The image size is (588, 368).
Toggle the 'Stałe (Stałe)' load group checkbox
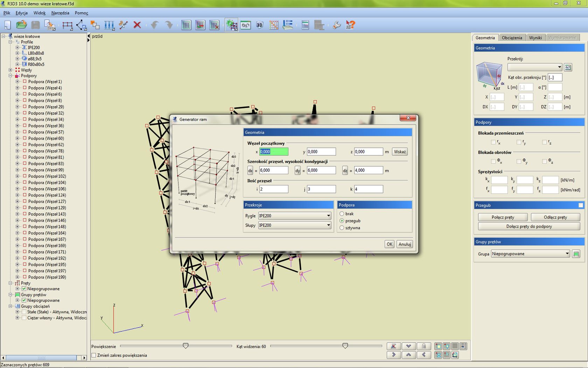[x=24, y=312]
